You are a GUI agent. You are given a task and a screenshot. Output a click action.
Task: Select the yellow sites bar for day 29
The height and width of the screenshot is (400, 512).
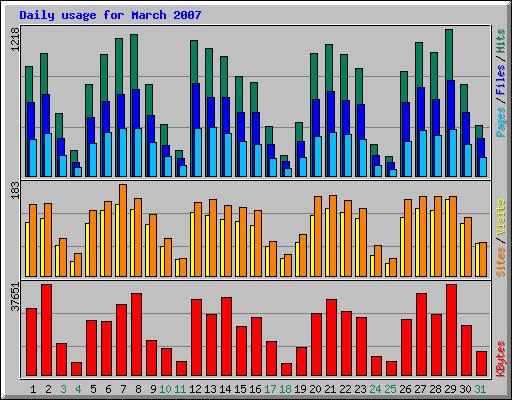[x=447, y=238]
